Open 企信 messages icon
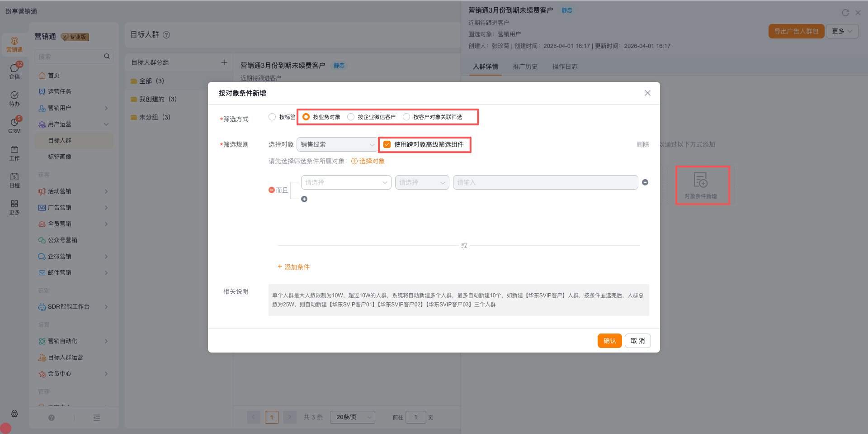The image size is (868, 434). tap(14, 71)
